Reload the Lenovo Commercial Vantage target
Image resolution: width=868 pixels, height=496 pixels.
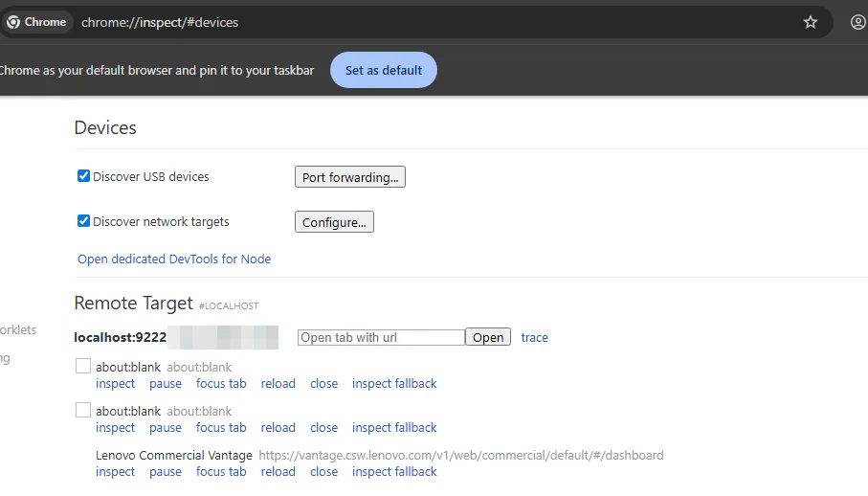tap(278, 471)
